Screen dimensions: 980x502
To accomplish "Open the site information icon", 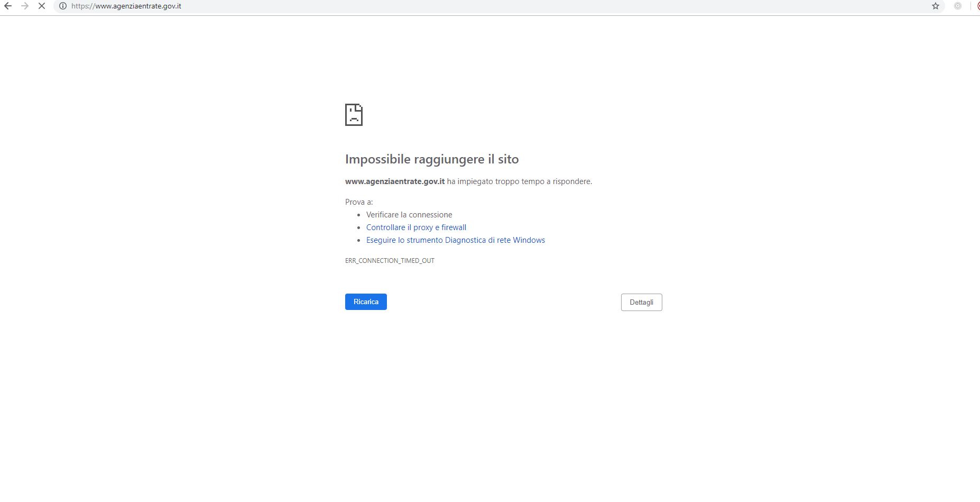I will [x=62, y=6].
